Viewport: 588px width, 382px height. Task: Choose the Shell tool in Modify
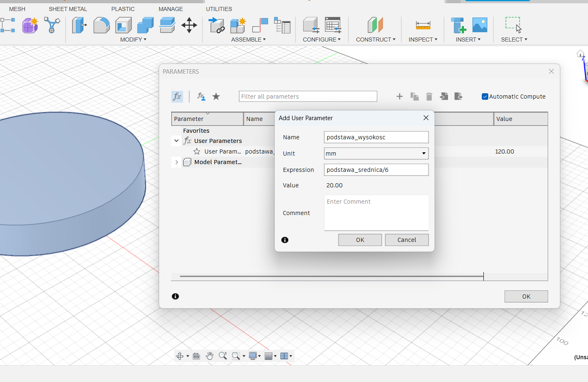123,25
